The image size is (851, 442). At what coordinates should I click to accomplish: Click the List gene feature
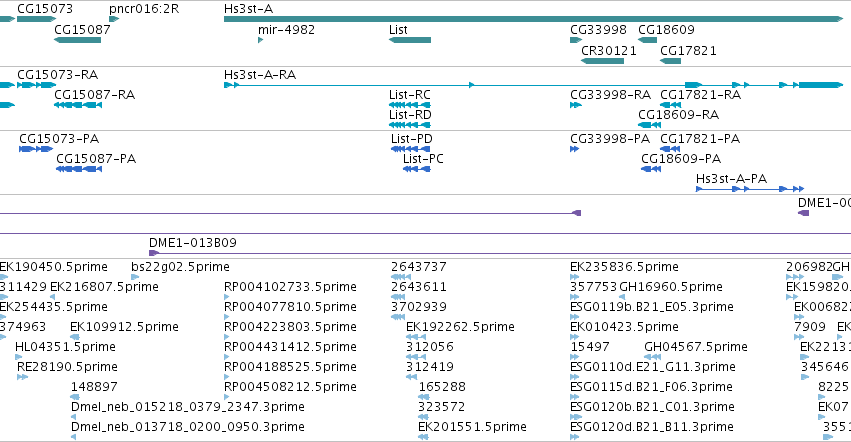pyautogui.click(x=410, y=40)
